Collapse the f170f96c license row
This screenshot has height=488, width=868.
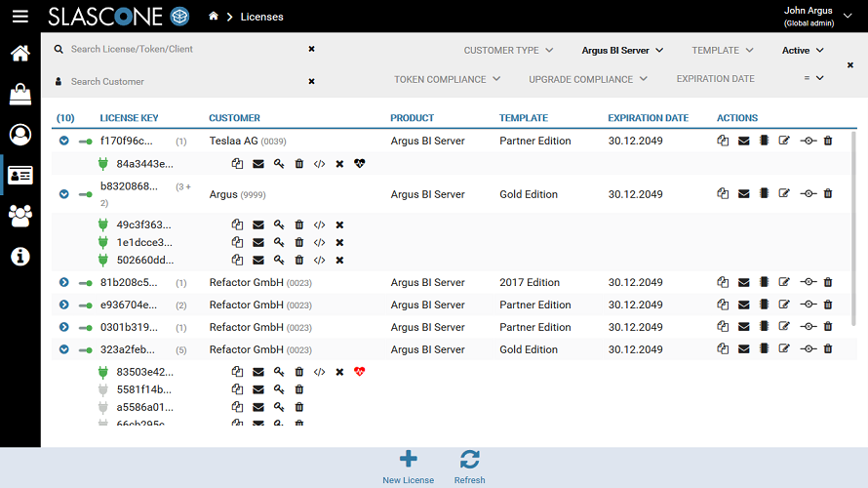point(63,142)
